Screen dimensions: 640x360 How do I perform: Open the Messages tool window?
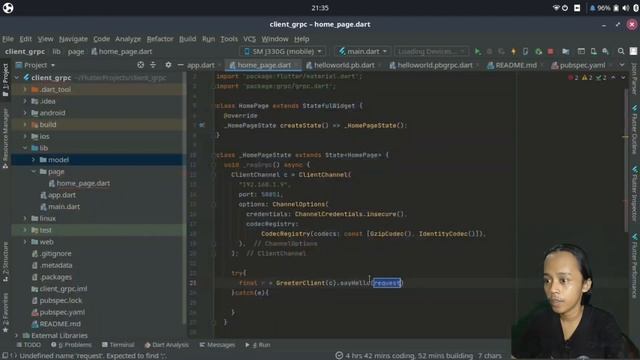[x=217, y=345]
